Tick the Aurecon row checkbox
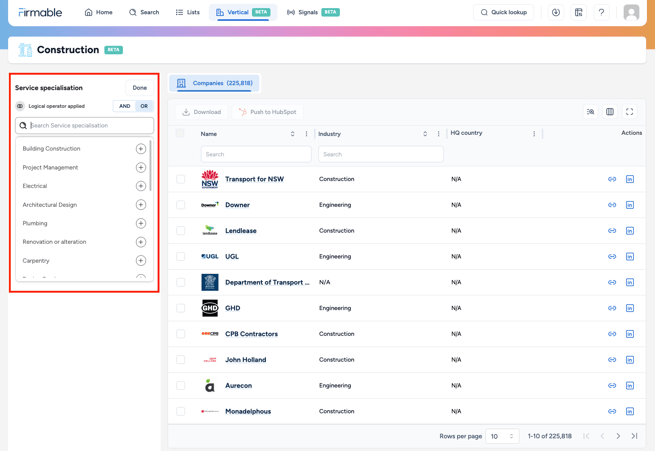 (180, 385)
